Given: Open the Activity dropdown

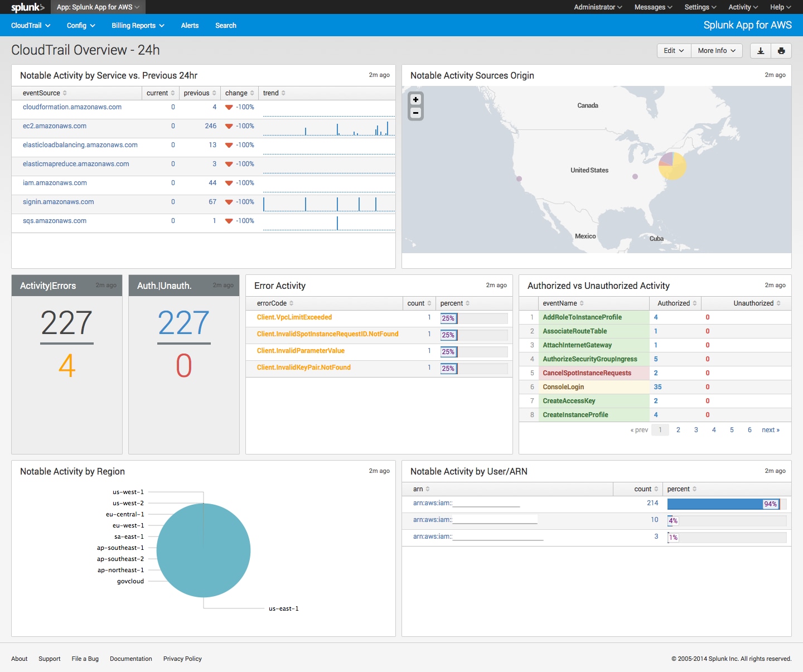Looking at the screenshot, I should coord(743,7).
